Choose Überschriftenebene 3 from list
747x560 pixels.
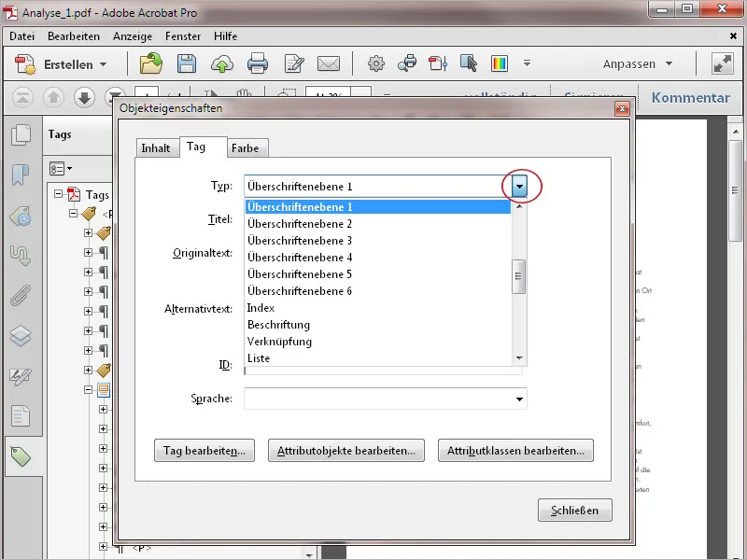pyautogui.click(x=378, y=241)
